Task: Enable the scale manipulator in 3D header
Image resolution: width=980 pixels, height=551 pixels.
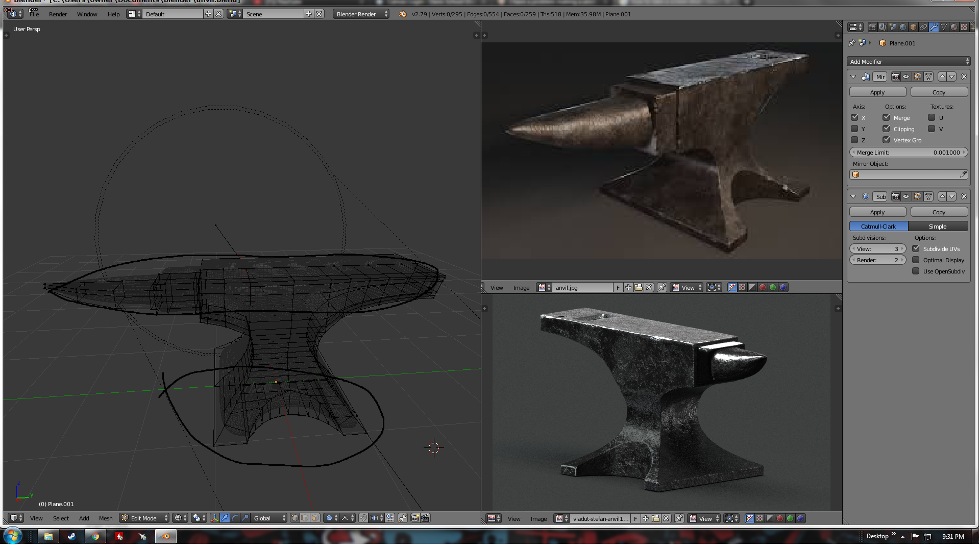Action: (245, 518)
